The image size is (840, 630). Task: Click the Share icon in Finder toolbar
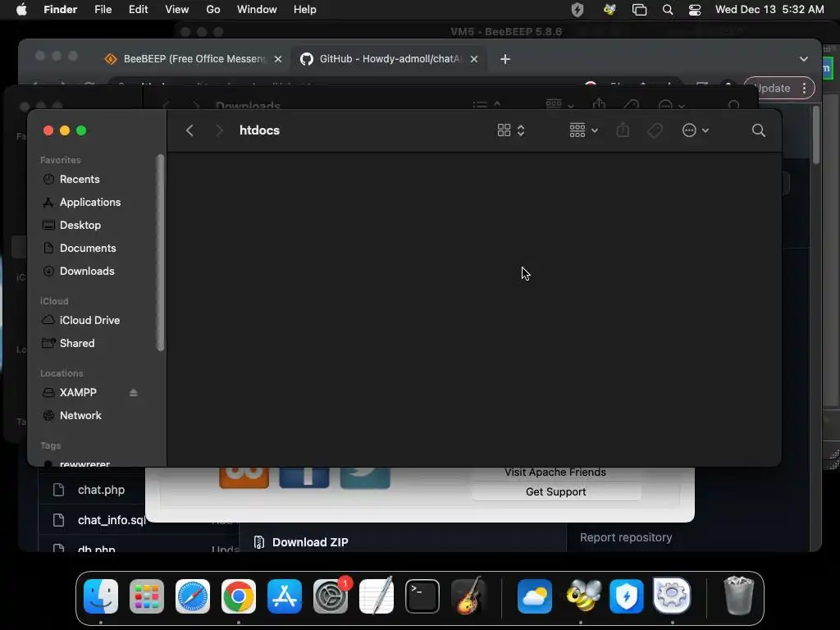tap(623, 130)
